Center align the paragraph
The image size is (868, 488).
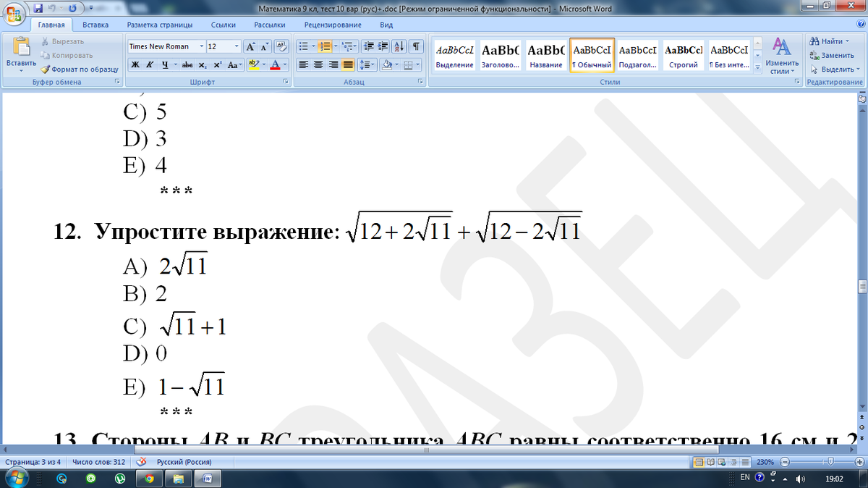[318, 65]
